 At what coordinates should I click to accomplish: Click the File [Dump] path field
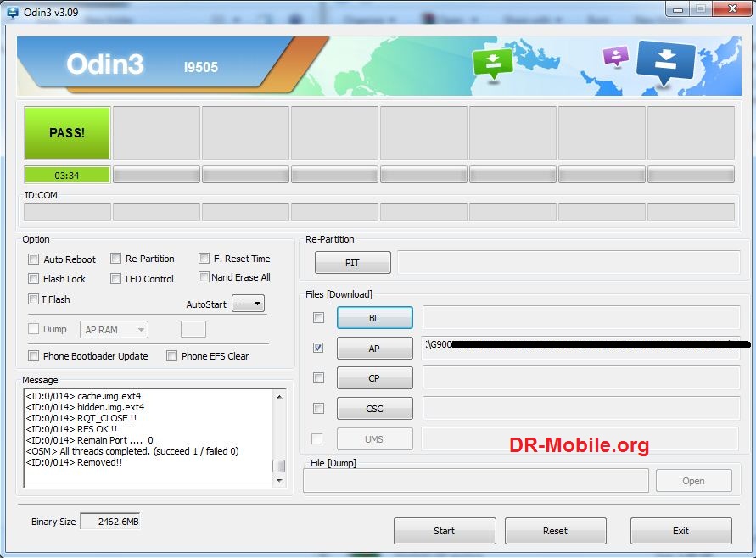(x=476, y=481)
